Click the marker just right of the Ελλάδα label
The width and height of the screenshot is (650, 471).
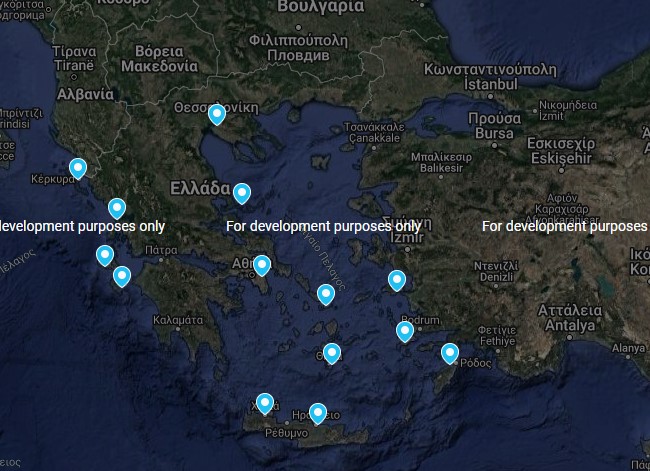click(241, 192)
